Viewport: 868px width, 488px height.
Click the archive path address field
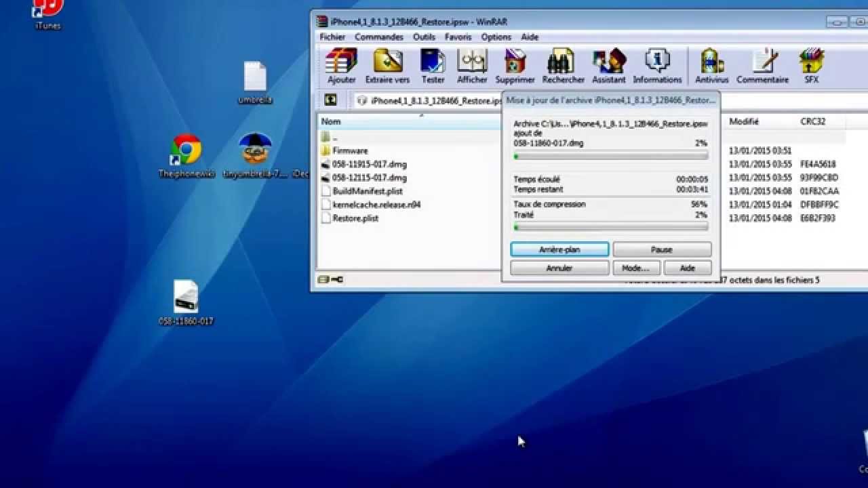click(429, 100)
